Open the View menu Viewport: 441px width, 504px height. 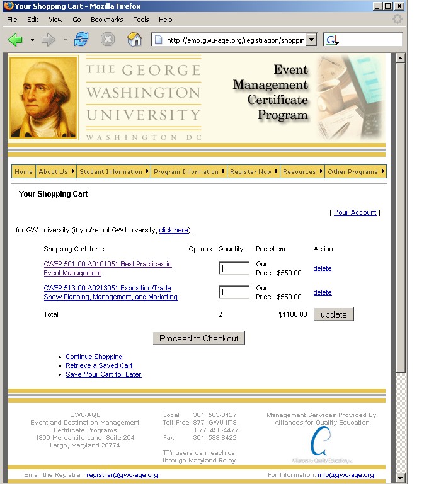coord(55,20)
